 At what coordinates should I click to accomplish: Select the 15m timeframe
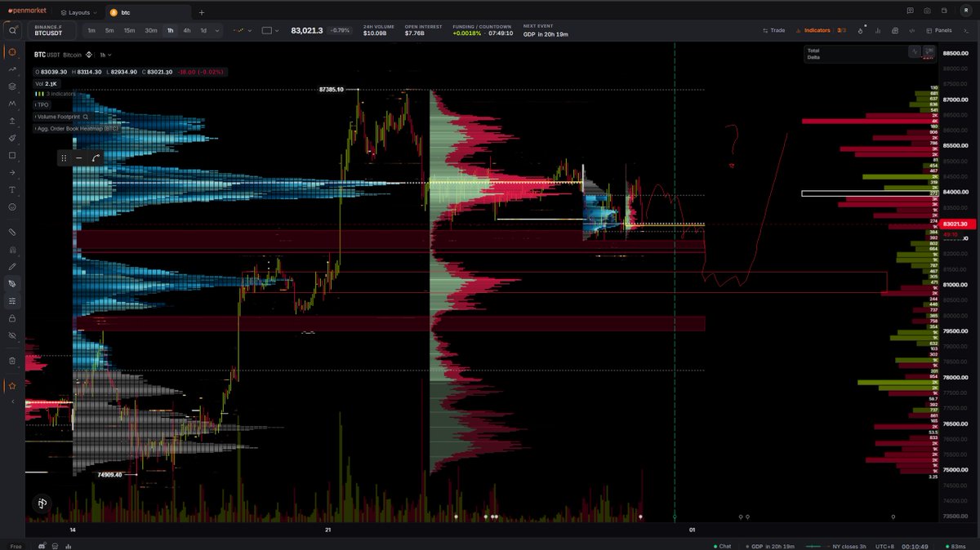click(129, 30)
